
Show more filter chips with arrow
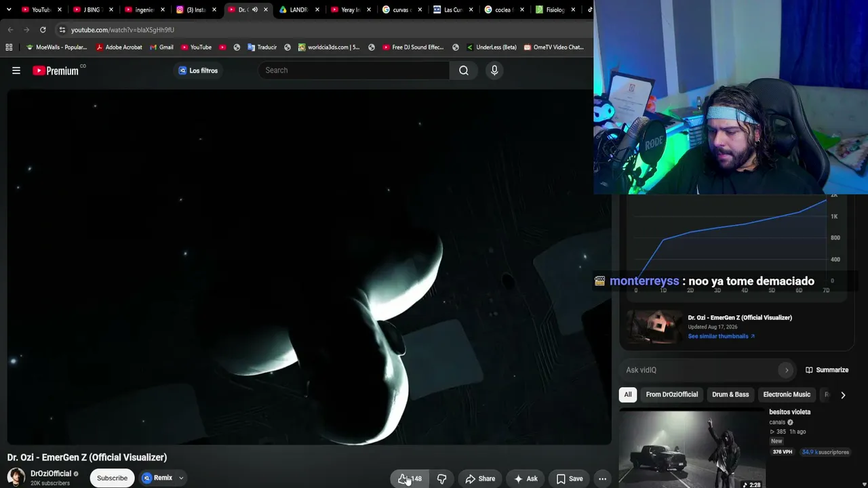point(843,394)
